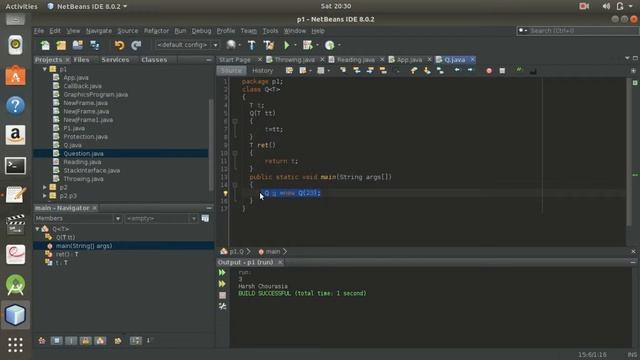Open the NetBeans IDE app menu dropdown
This screenshot has width=640, height=360.
pyautogui.click(x=87, y=7)
